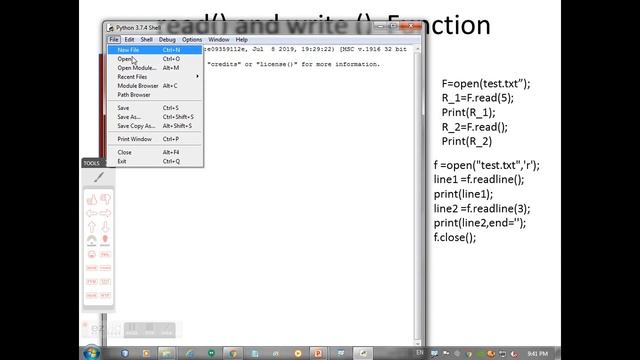The width and height of the screenshot is (640, 360).
Task: Open the Shell menu
Action: (147, 40)
